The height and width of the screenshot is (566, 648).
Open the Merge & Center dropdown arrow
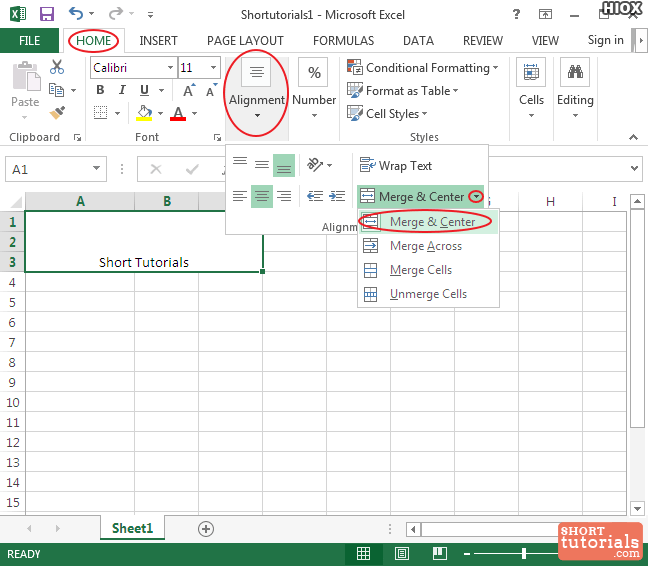tap(476, 197)
